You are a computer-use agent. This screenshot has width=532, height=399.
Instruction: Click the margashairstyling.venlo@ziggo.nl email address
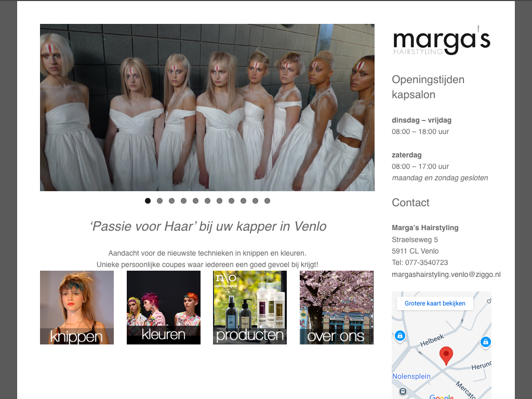[x=446, y=274]
